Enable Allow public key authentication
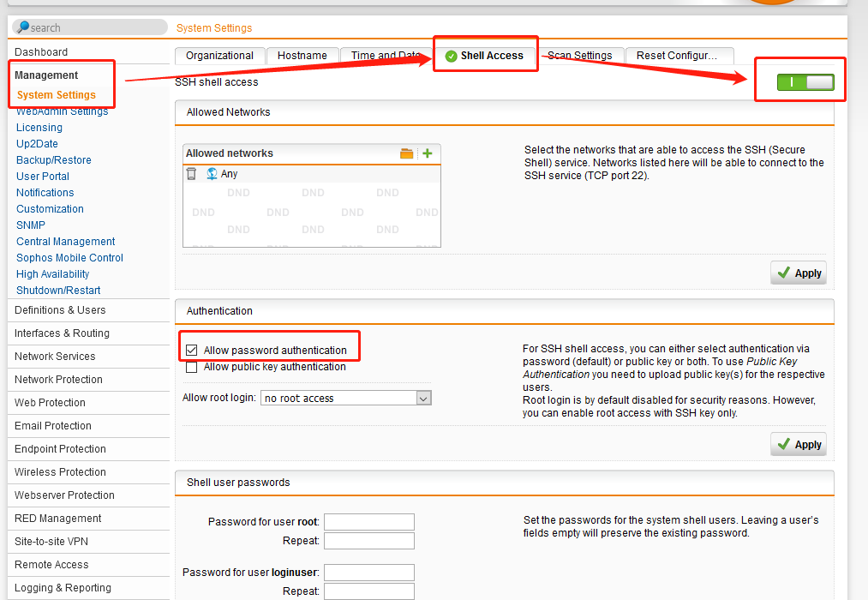This screenshot has width=868, height=600. coord(192,367)
